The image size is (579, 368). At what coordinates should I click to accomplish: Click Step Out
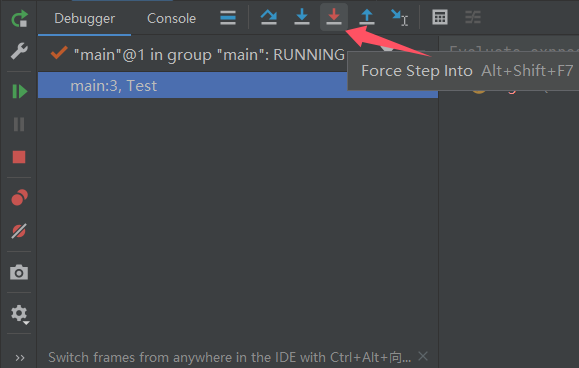[367, 17]
